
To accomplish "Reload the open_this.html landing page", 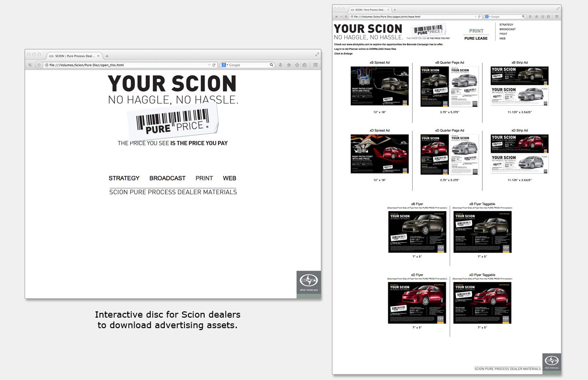I will click(x=214, y=65).
